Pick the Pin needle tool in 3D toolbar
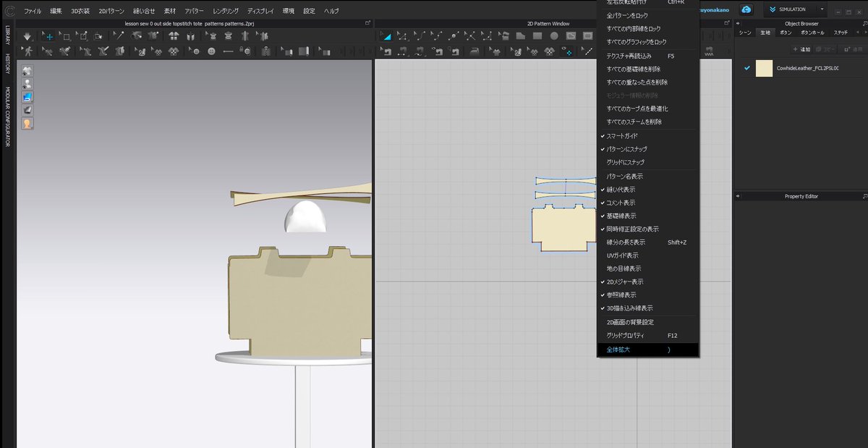Screen dimensions: 868x448 coord(119,36)
